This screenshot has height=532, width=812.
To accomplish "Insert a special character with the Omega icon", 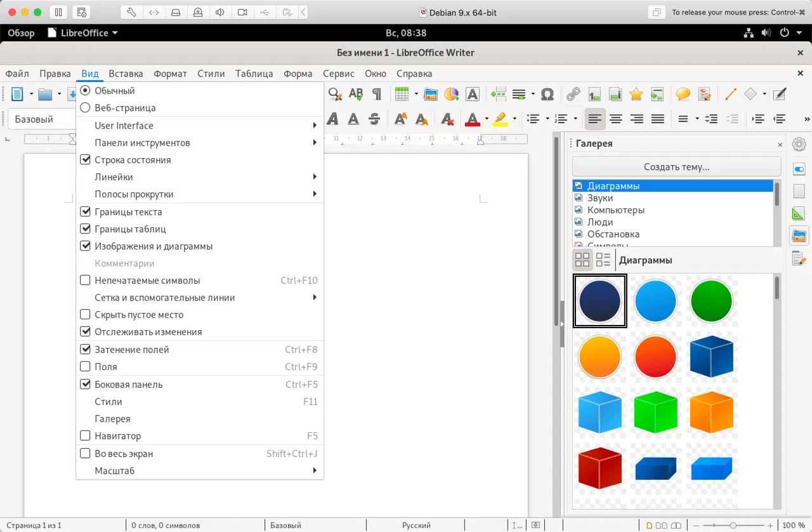I will (x=547, y=95).
